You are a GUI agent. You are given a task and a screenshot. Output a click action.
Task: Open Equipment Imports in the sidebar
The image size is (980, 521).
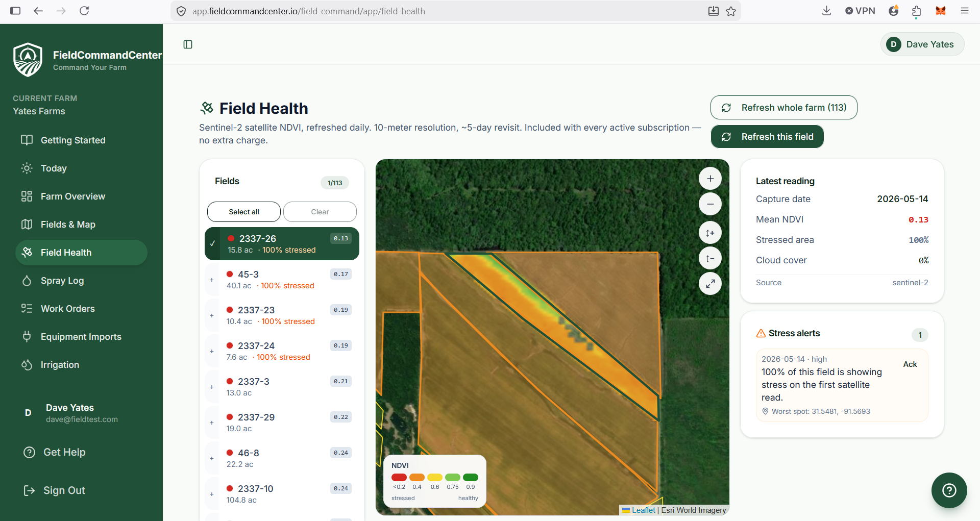81,337
